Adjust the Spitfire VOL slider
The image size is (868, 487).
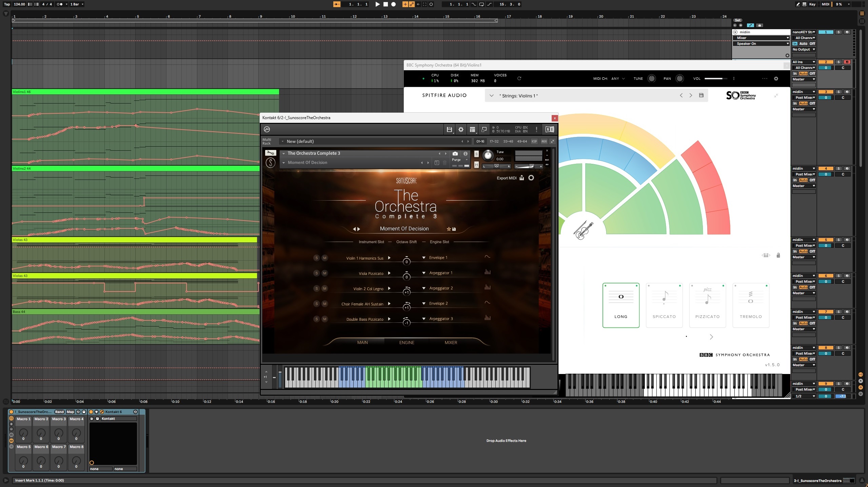(x=715, y=78)
